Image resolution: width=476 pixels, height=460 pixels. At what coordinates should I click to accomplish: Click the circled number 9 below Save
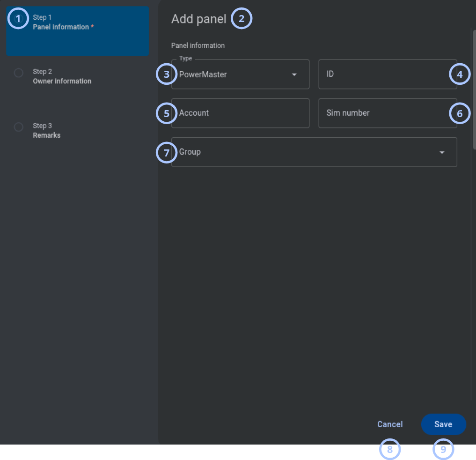coord(443,449)
